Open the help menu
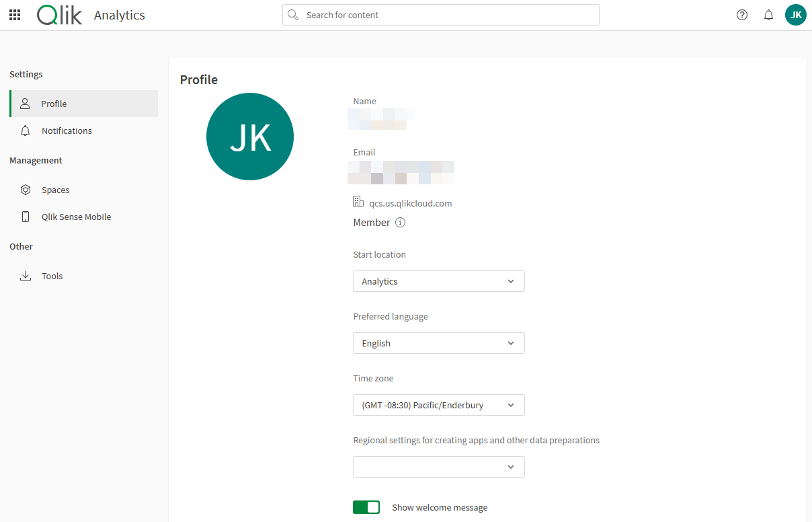 pyautogui.click(x=741, y=14)
